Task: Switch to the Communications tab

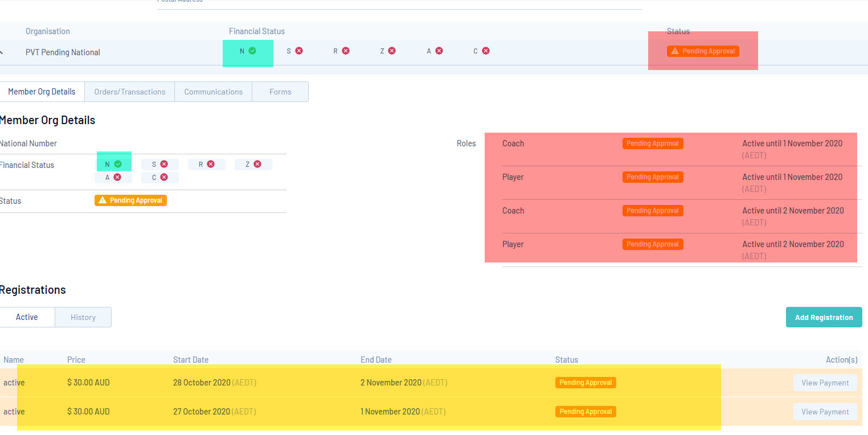Action: pyautogui.click(x=214, y=92)
